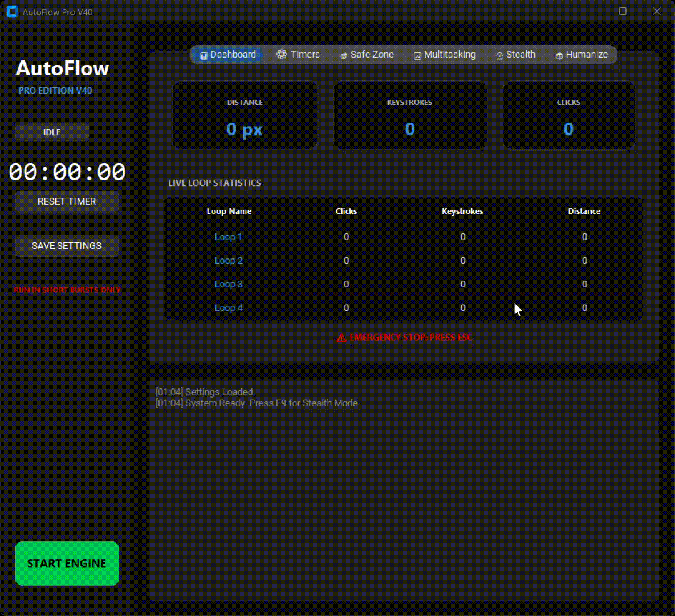Select the Dashboard bar-chart icon
The width and height of the screenshot is (675, 616).
[x=204, y=55]
